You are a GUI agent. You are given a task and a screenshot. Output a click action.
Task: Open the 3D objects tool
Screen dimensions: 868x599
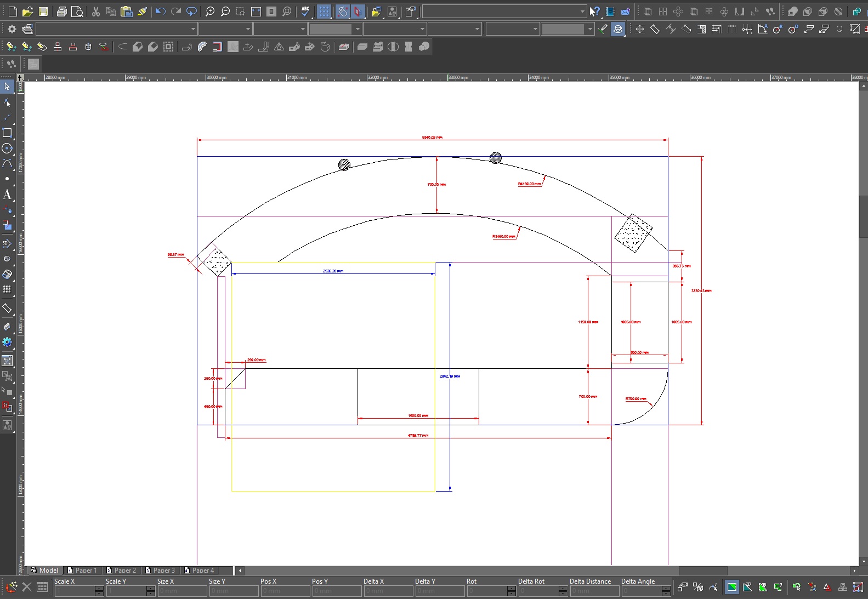pos(7,243)
